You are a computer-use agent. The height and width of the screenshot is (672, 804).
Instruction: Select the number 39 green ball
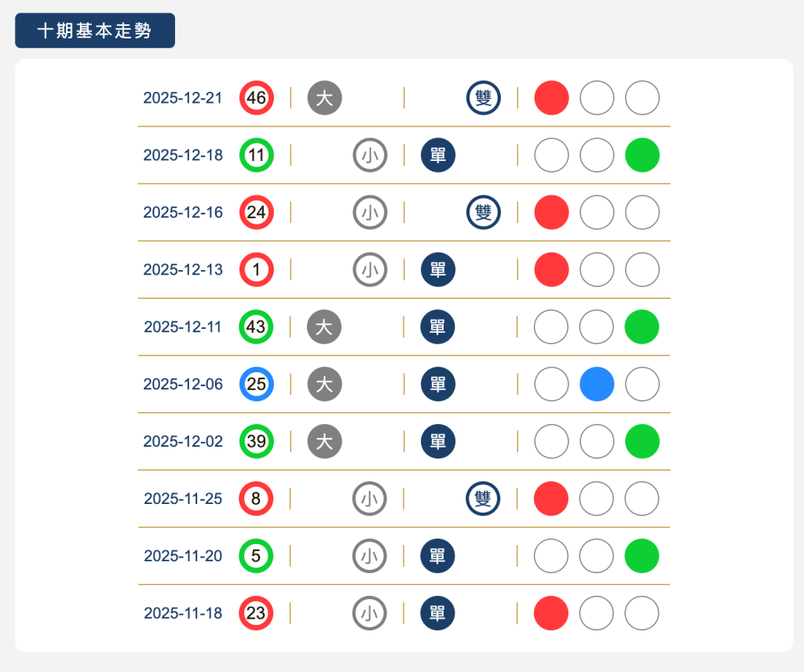click(256, 441)
